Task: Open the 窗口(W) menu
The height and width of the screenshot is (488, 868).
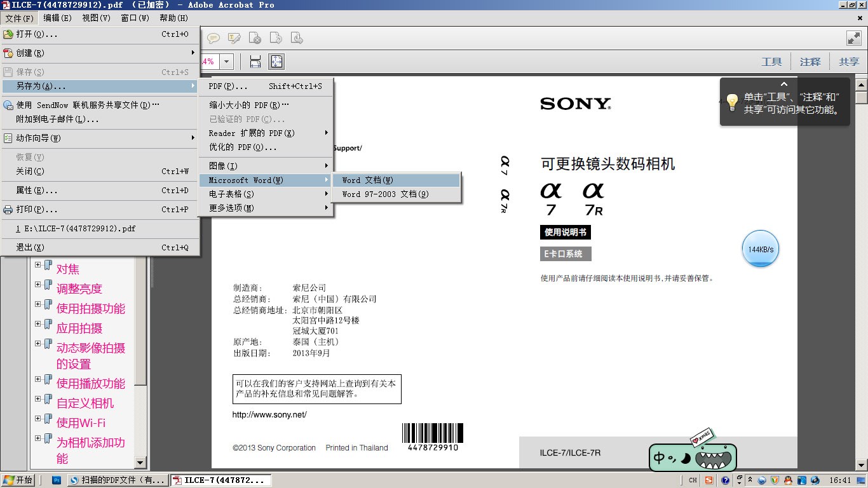Action: tap(135, 18)
